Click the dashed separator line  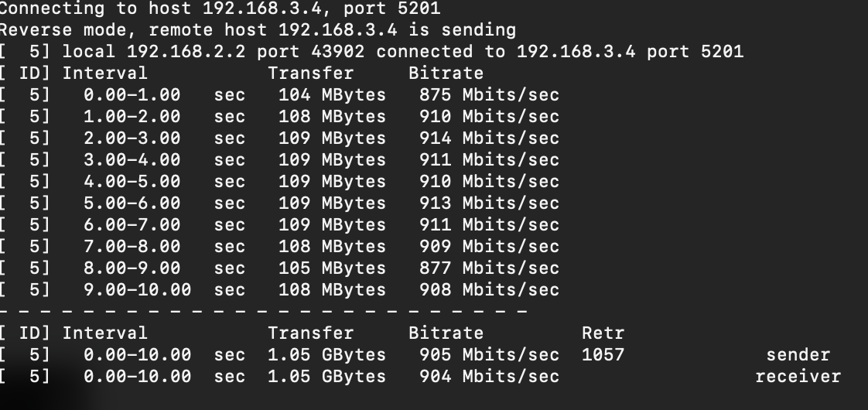coord(264,311)
